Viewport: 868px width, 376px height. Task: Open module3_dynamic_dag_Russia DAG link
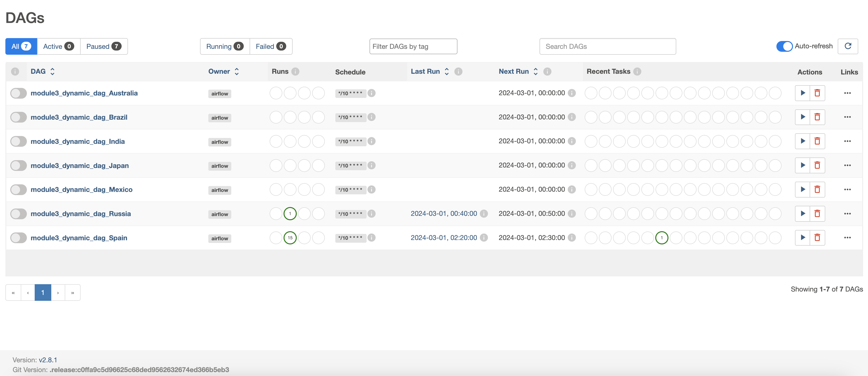(81, 214)
